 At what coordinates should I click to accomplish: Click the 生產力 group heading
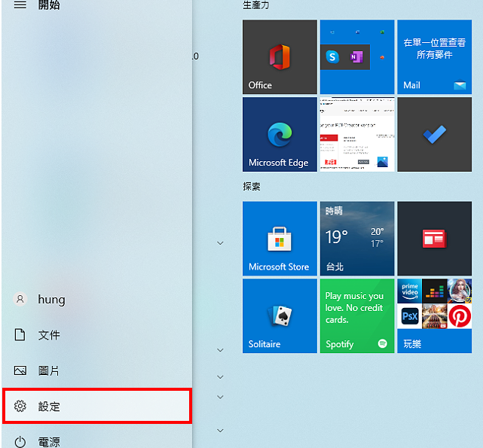tap(255, 5)
